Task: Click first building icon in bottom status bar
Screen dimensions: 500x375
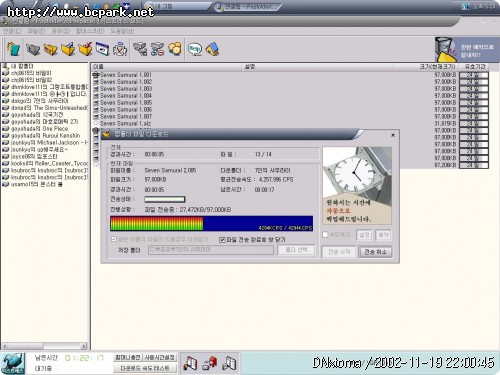Action: (x=190, y=363)
